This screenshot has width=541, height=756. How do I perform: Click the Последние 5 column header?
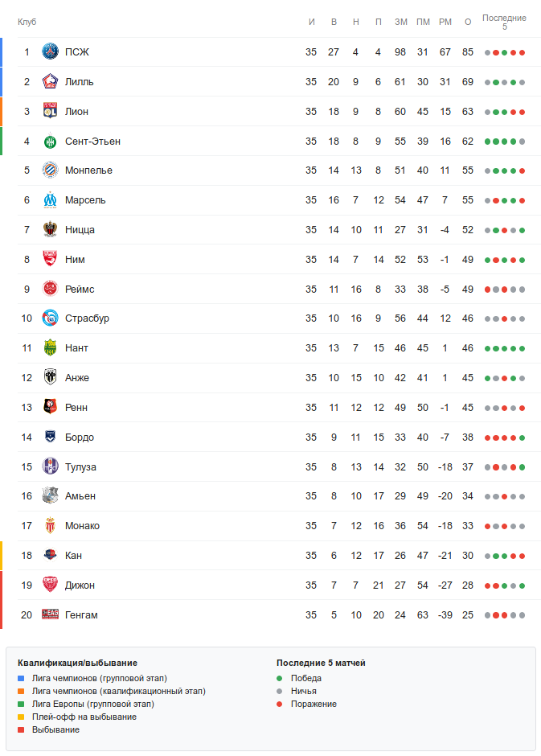coord(504,22)
